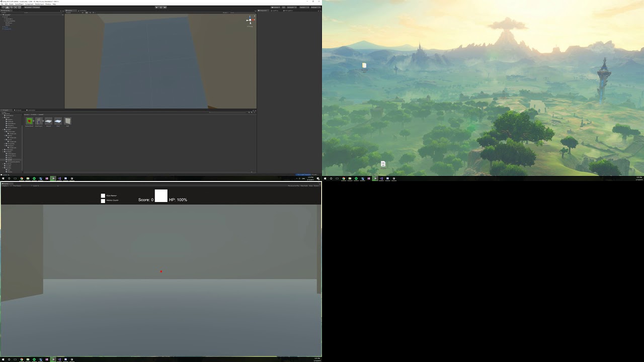
Task: Start Play mode with the Play button
Action: (x=156, y=8)
